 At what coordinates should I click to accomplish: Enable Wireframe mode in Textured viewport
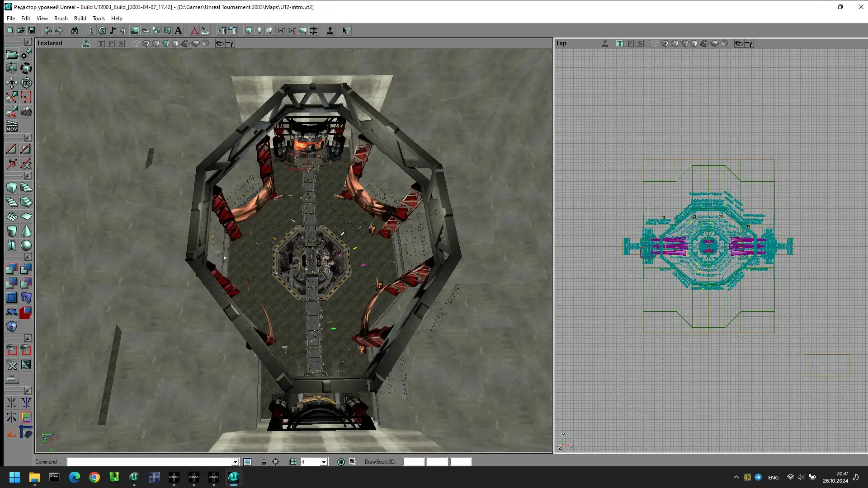136,43
